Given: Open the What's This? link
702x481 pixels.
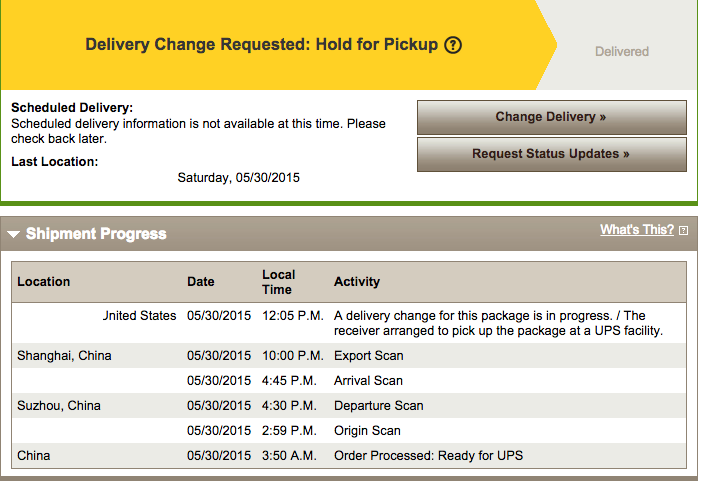Looking at the screenshot, I should point(637,230).
